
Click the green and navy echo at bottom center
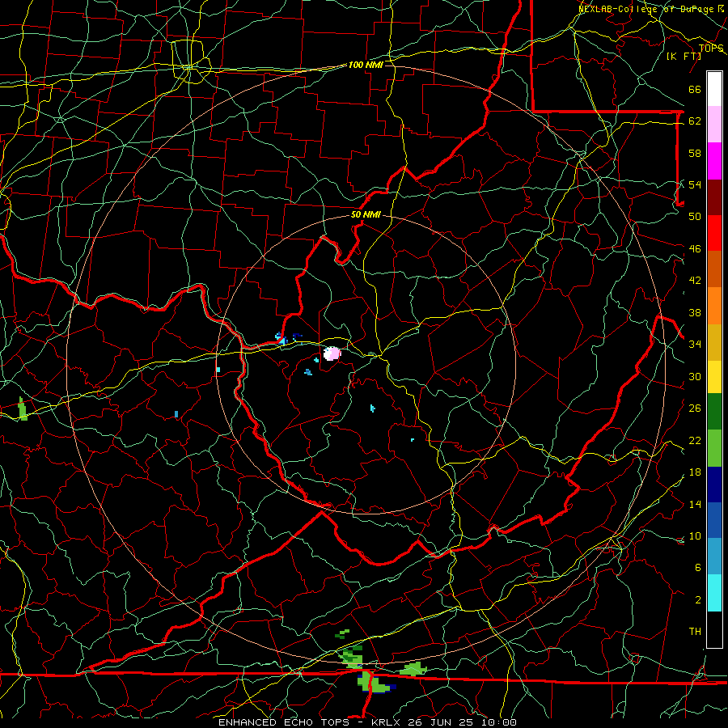click(375, 683)
